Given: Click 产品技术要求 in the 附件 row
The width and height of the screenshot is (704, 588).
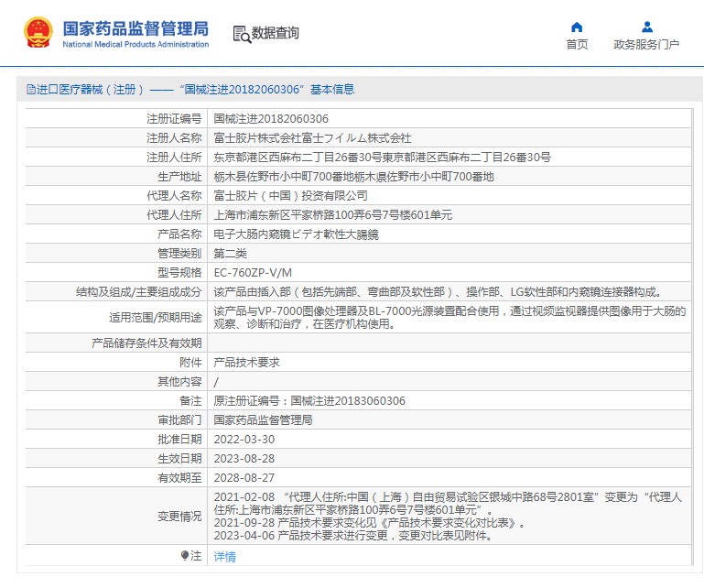Looking at the screenshot, I should (x=246, y=362).
